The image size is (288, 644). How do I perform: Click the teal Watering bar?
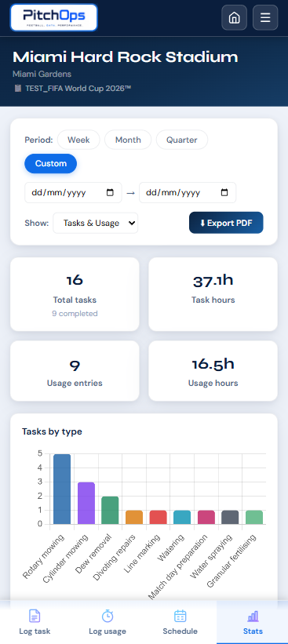pos(182,517)
